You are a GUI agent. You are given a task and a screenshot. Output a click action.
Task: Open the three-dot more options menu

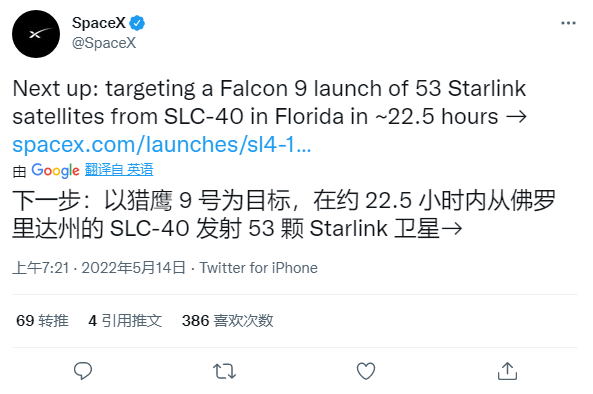pos(568,23)
